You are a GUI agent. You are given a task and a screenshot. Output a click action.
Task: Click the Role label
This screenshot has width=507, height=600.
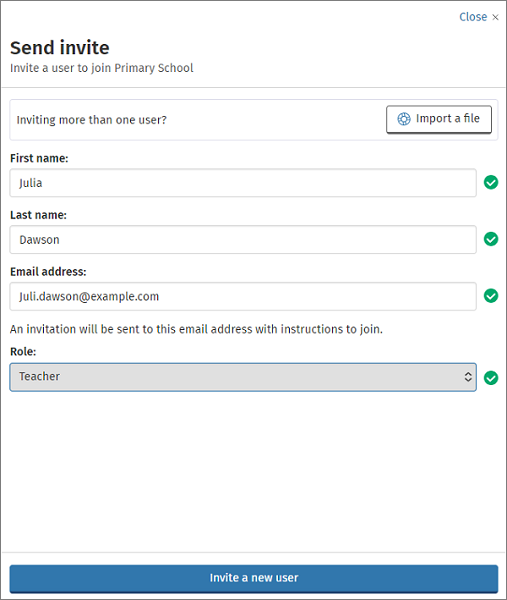[23, 351]
